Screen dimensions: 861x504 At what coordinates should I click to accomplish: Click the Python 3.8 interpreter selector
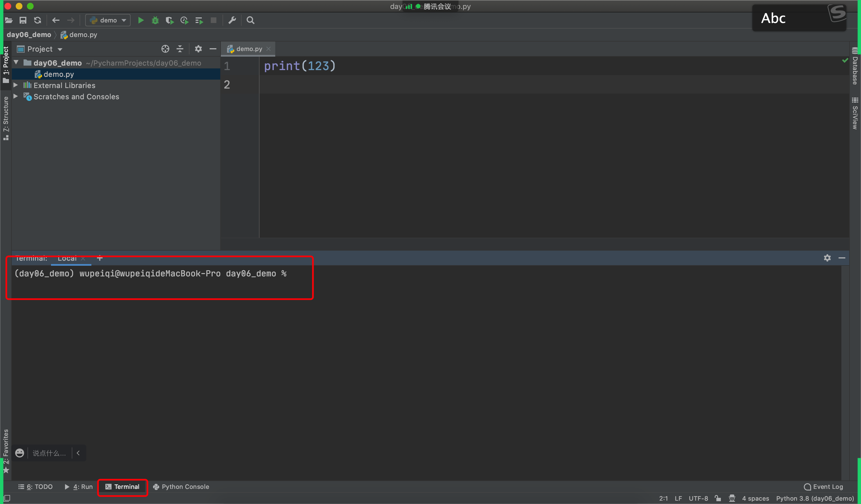814,498
